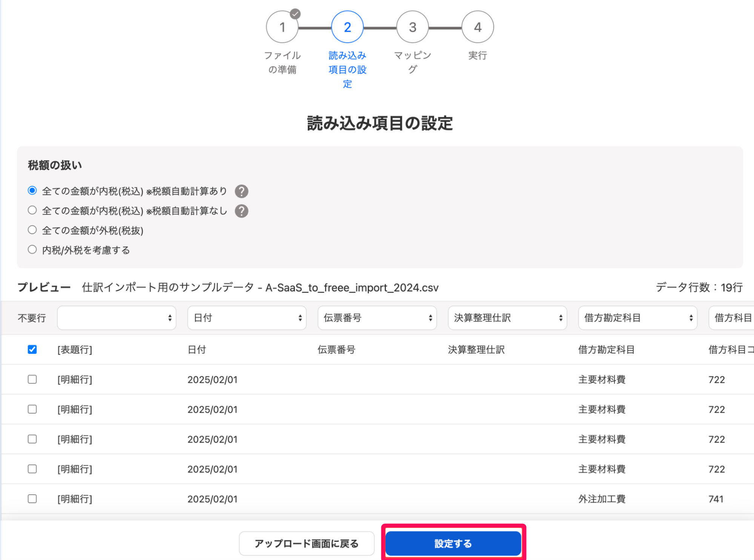Screen dimensions: 754x560
Task: Open the 日付 column mapping dropdown
Action: click(247, 318)
